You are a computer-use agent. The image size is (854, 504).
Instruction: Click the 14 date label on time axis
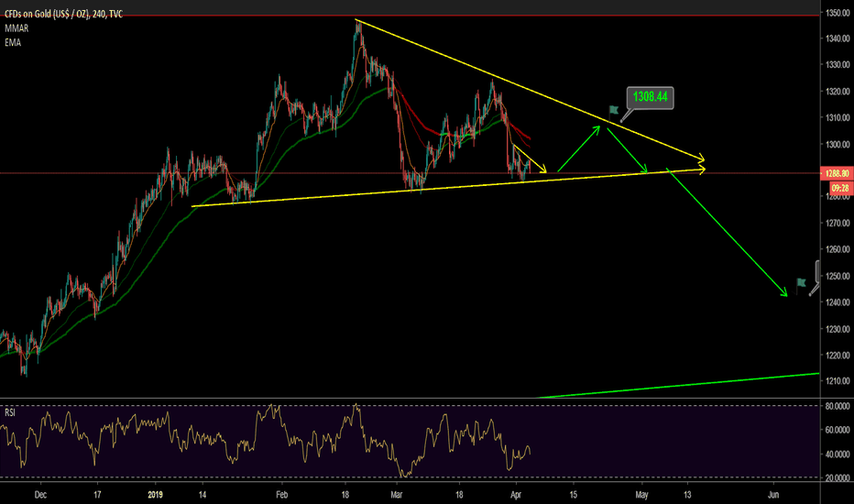203,495
